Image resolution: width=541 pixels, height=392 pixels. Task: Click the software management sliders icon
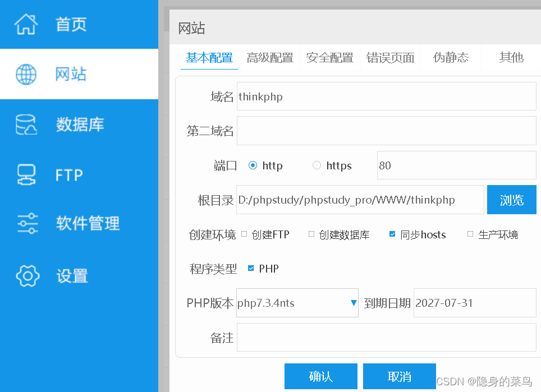point(27,223)
